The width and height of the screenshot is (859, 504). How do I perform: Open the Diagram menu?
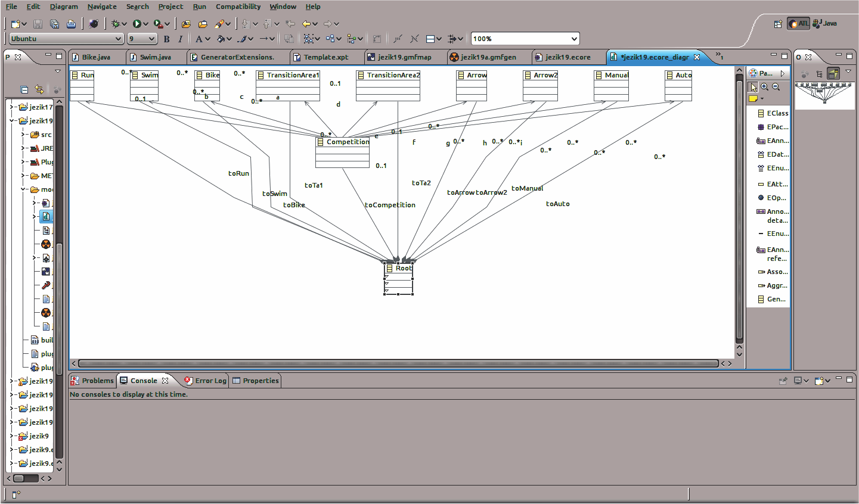[64, 7]
